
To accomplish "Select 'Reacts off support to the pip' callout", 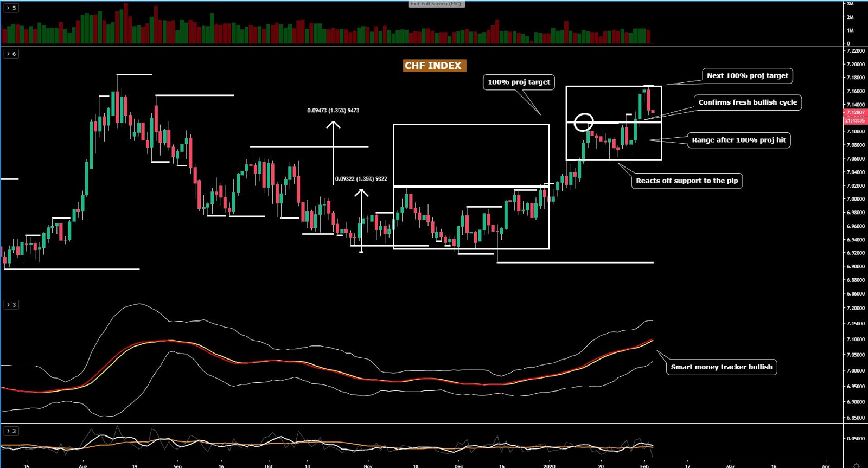I will [x=687, y=181].
